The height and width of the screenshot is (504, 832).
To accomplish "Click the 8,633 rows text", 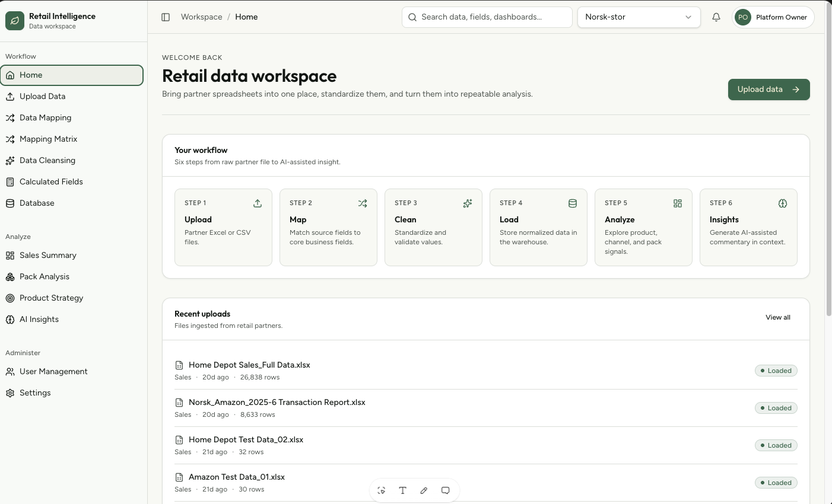I will 258,414.
